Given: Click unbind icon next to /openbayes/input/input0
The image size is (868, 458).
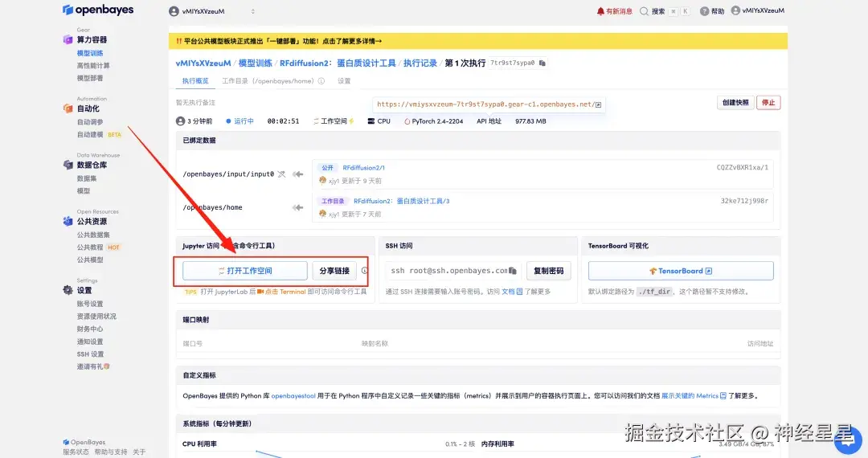Looking at the screenshot, I should pyautogui.click(x=282, y=174).
